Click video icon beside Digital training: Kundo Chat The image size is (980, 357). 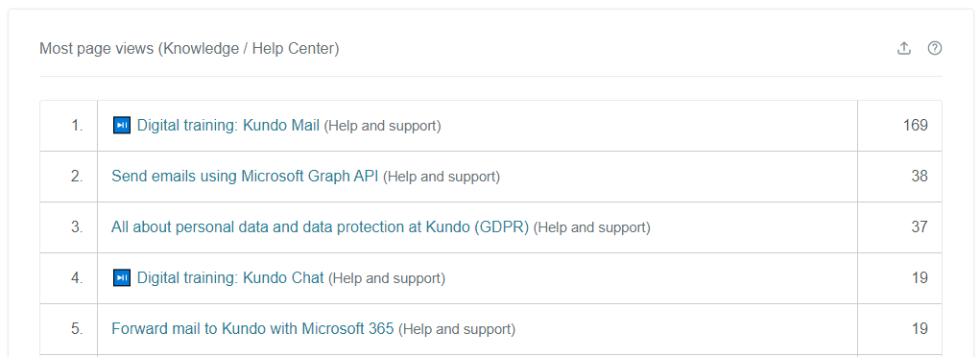pyautogui.click(x=121, y=278)
